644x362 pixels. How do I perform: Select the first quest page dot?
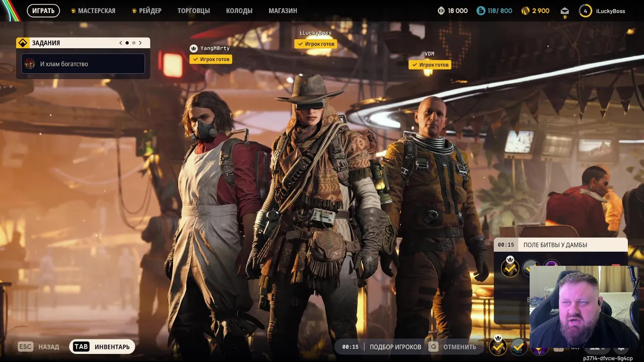coord(127,43)
